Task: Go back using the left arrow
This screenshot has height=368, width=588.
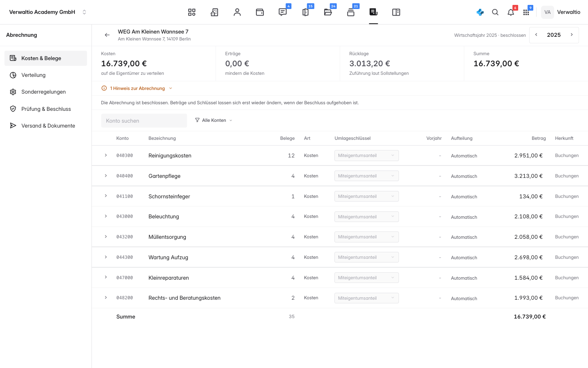Action: point(107,35)
